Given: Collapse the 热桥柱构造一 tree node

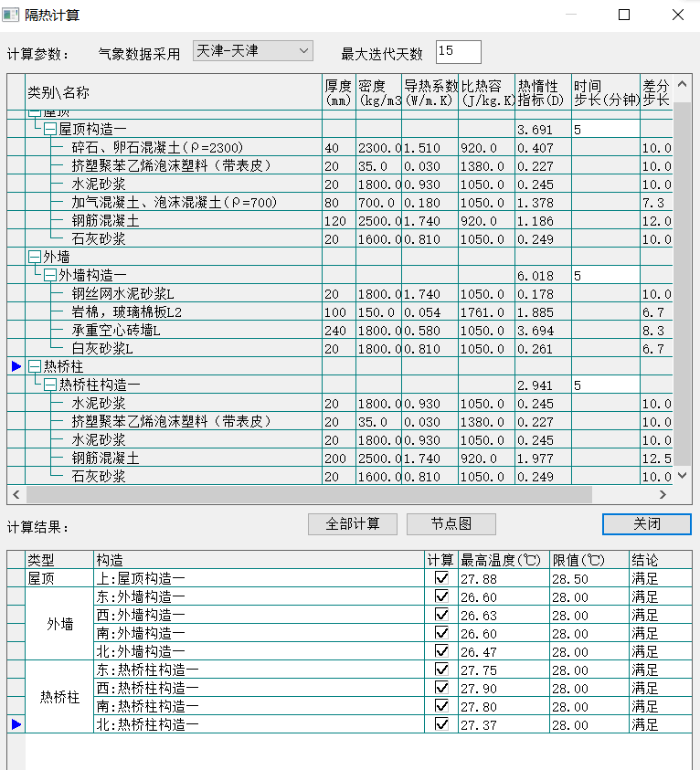Looking at the screenshot, I should point(50,385).
